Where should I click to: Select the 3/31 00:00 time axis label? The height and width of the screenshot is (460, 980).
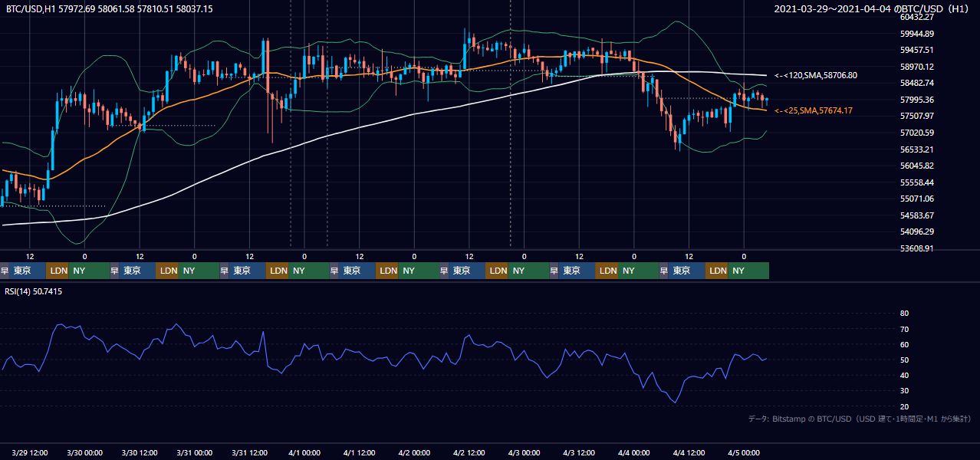coord(195,452)
